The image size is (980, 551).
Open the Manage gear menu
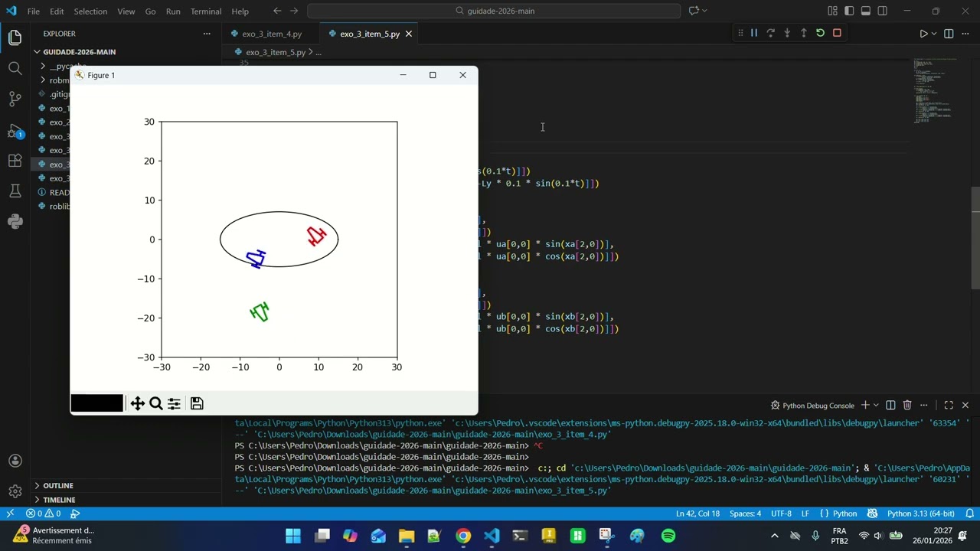(15, 491)
